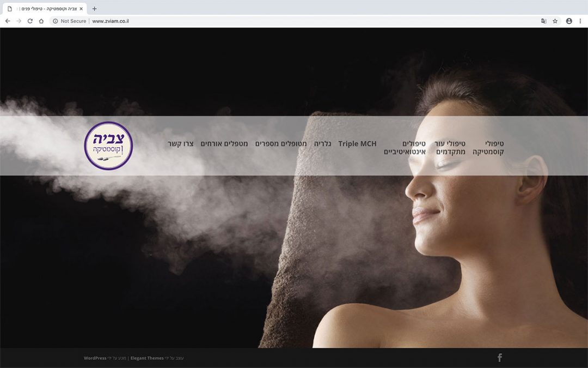Click the צביה קוסמטיקה round logo
Screen dimensions: 588x368
tap(108, 146)
